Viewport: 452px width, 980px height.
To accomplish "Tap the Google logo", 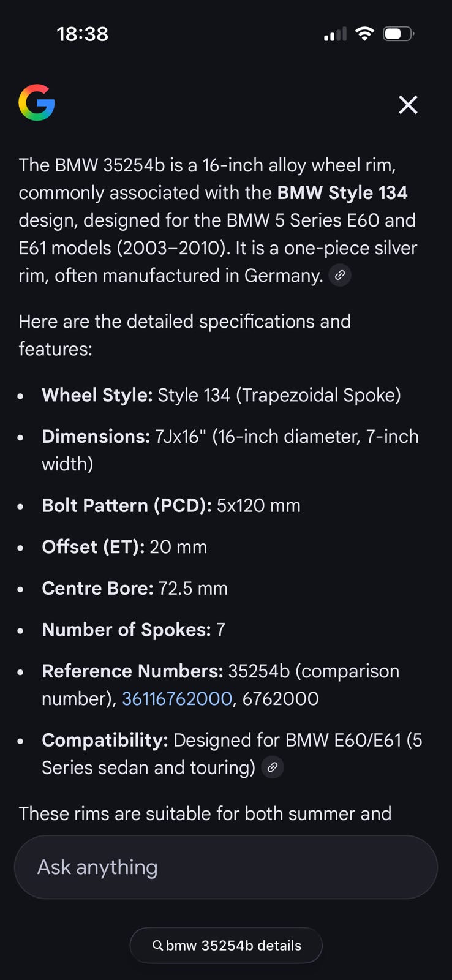I will click(x=37, y=103).
